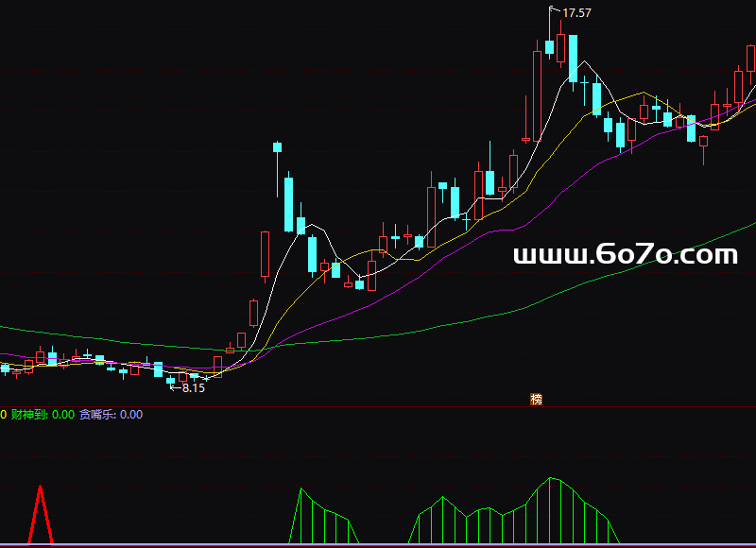756x548 pixels.
Task: Click the orange 榜 badge icon
Action: (x=536, y=399)
